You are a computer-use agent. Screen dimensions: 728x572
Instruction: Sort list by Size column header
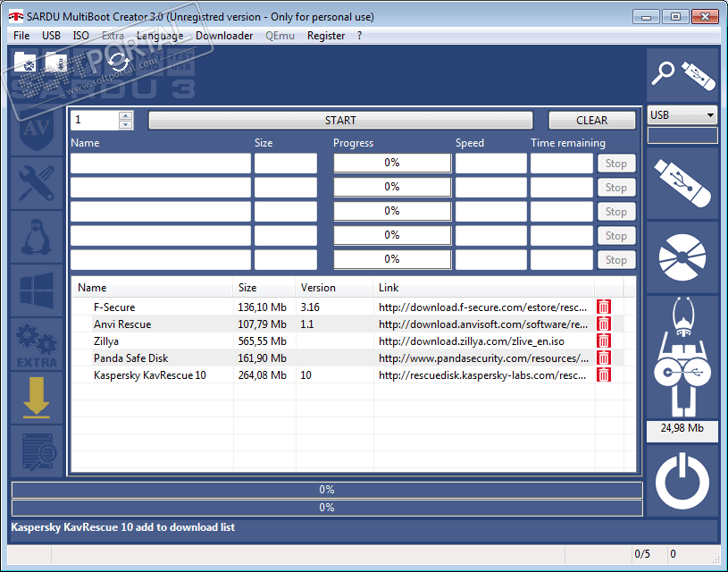click(x=264, y=288)
